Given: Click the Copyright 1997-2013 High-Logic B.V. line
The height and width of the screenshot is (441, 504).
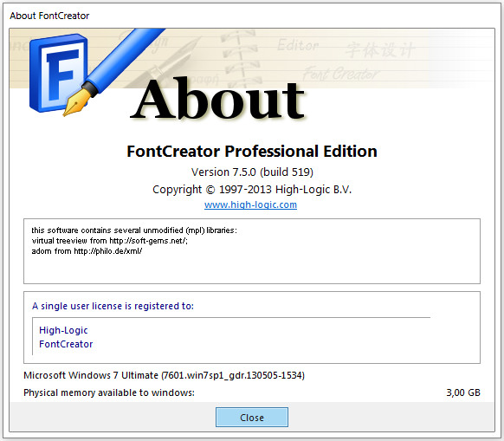Looking at the screenshot, I should (252, 190).
